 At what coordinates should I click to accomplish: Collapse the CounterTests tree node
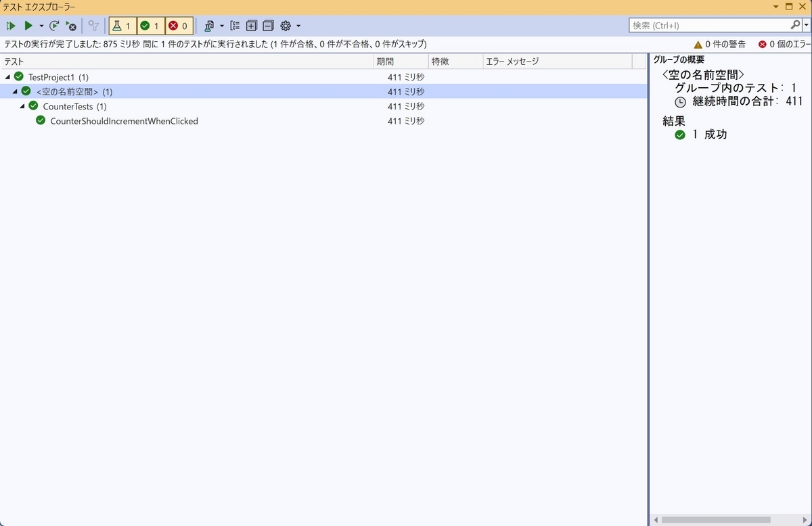22,106
